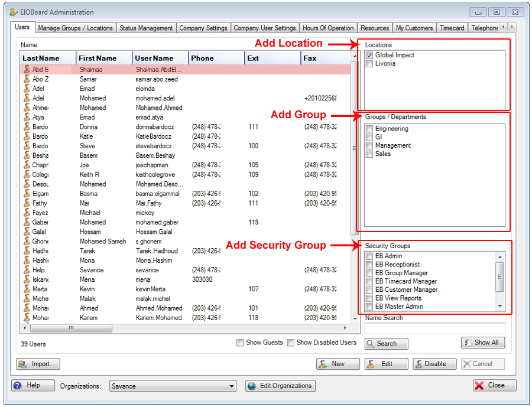Click the Disable user icon button
This screenshot has width=532, height=407.
click(420, 364)
